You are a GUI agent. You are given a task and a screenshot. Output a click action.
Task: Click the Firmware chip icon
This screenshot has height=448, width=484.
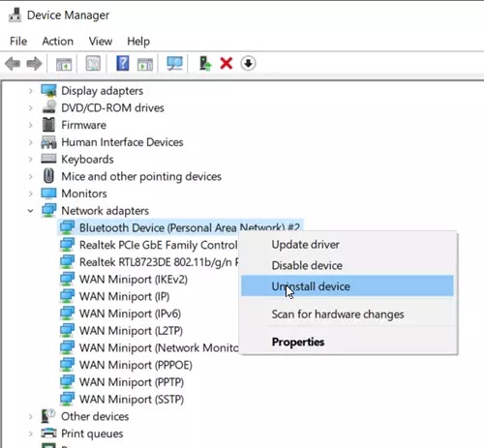48,125
